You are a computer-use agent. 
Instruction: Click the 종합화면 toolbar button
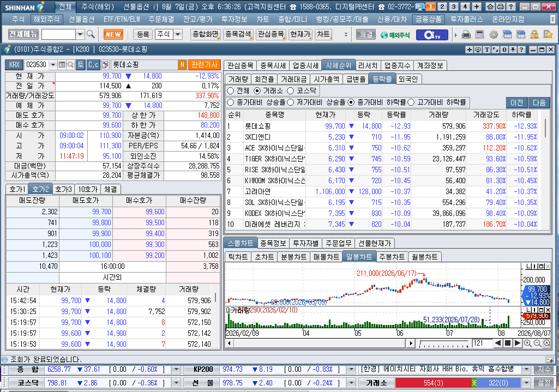pos(206,34)
